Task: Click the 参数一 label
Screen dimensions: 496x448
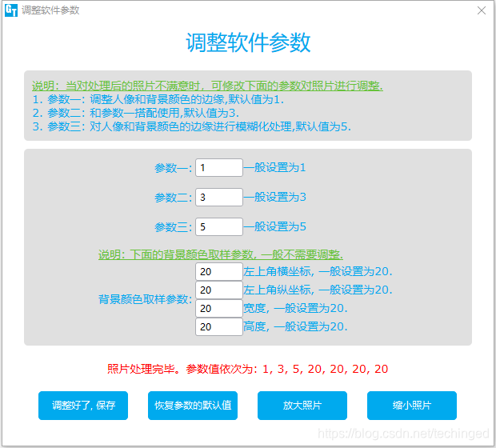Action: 174,168
